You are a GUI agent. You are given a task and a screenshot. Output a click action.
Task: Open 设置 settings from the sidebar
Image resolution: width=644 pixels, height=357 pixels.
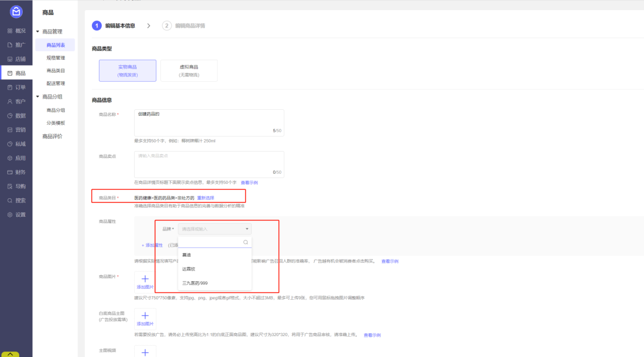(16, 214)
